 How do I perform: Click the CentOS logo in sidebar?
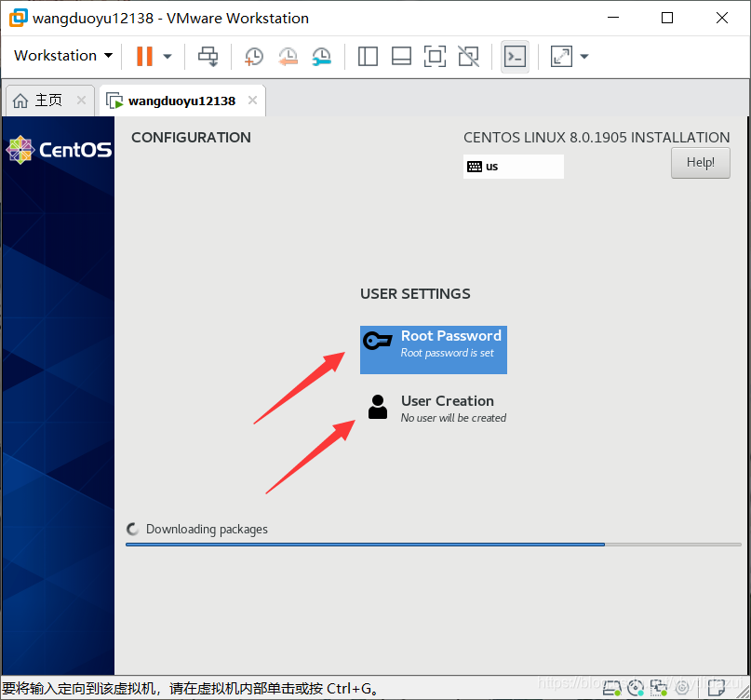[59, 150]
